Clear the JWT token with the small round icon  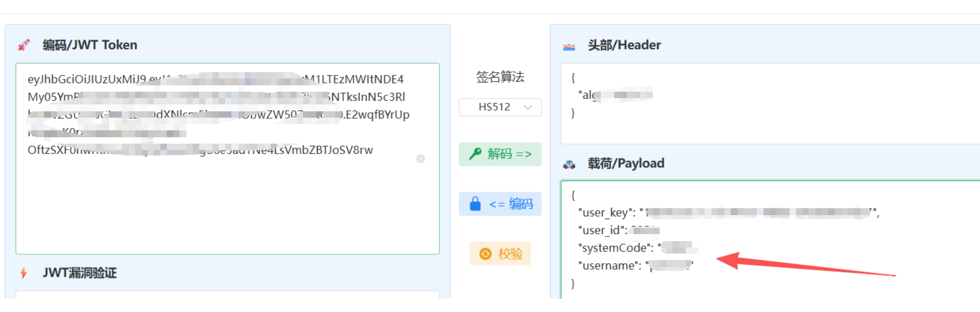tap(421, 159)
